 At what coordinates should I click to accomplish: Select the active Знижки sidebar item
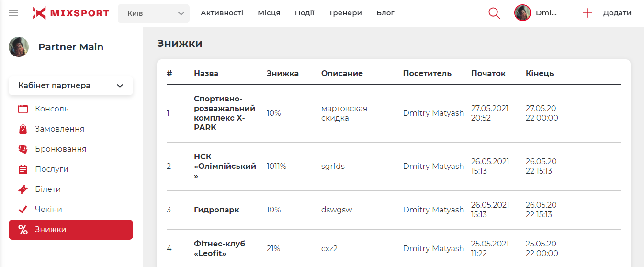point(71,230)
